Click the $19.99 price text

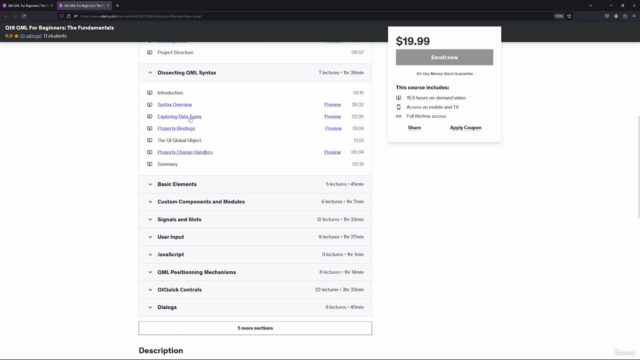(413, 41)
